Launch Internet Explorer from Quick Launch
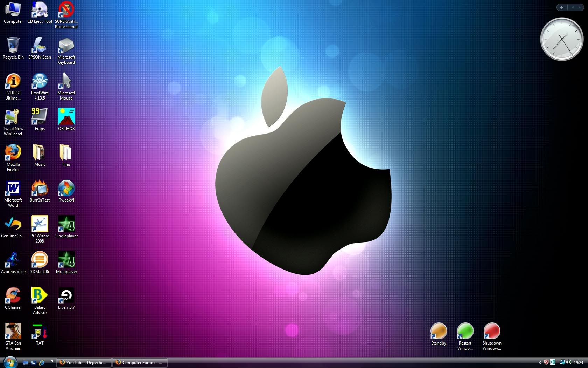588x368 pixels. [x=42, y=363]
